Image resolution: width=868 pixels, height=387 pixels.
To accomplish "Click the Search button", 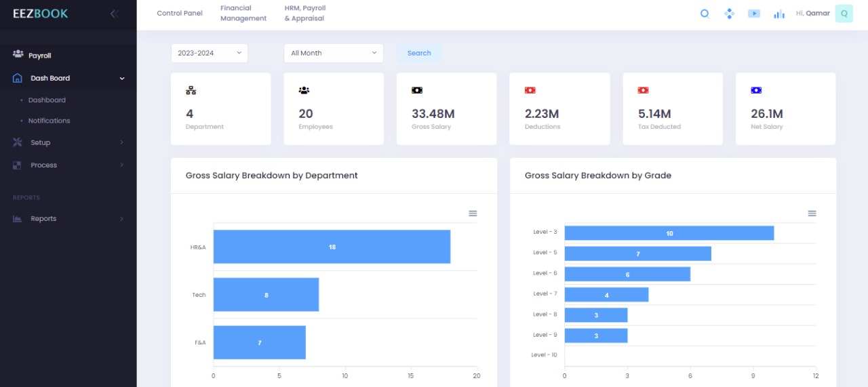I will [x=419, y=53].
